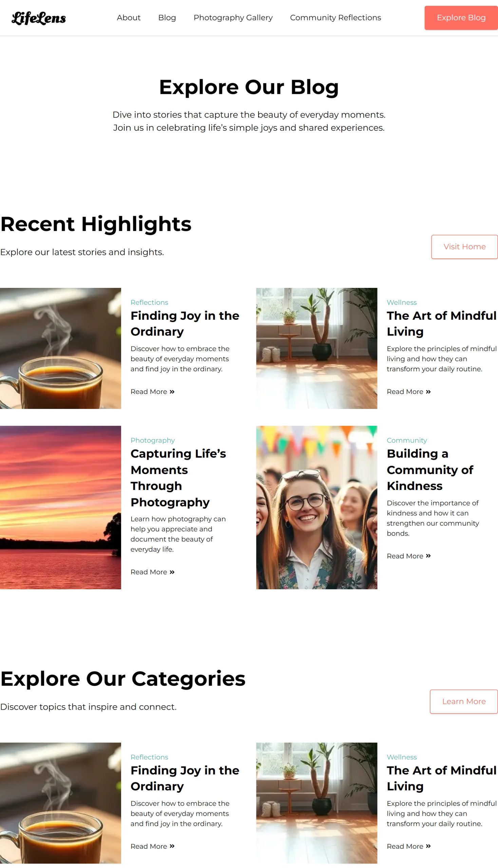Select Community Reflections in the navigation
Screen dimensions: 498x868
point(335,18)
